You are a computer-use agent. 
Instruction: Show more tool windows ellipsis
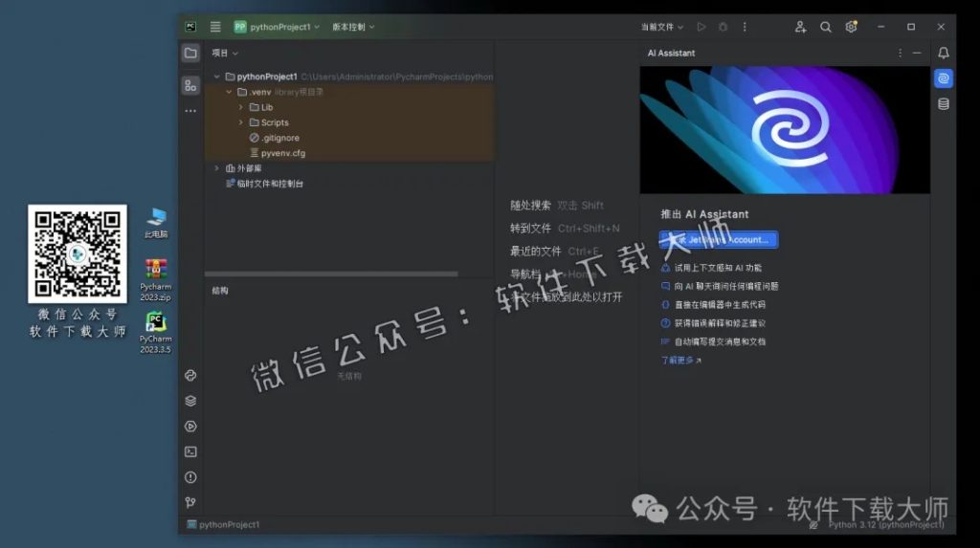pos(190,111)
